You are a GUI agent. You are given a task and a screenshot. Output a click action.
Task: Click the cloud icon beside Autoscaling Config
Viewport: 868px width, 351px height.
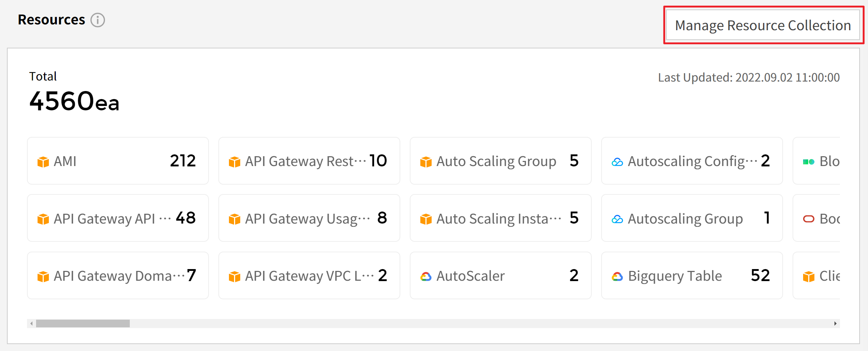click(x=617, y=162)
